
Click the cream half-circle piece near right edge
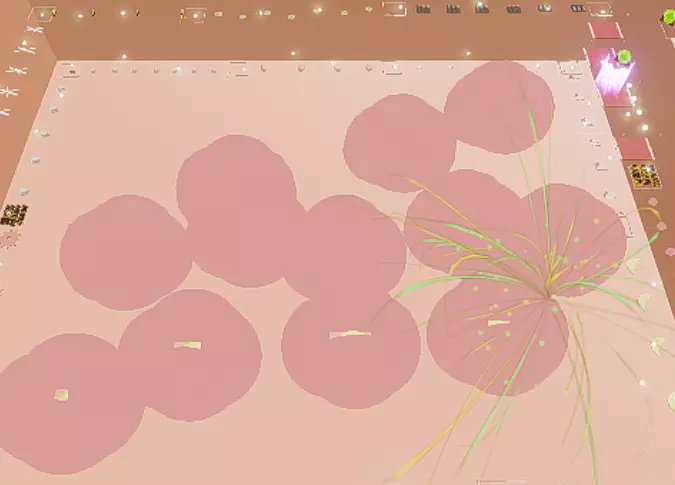click(x=645, y=301)
